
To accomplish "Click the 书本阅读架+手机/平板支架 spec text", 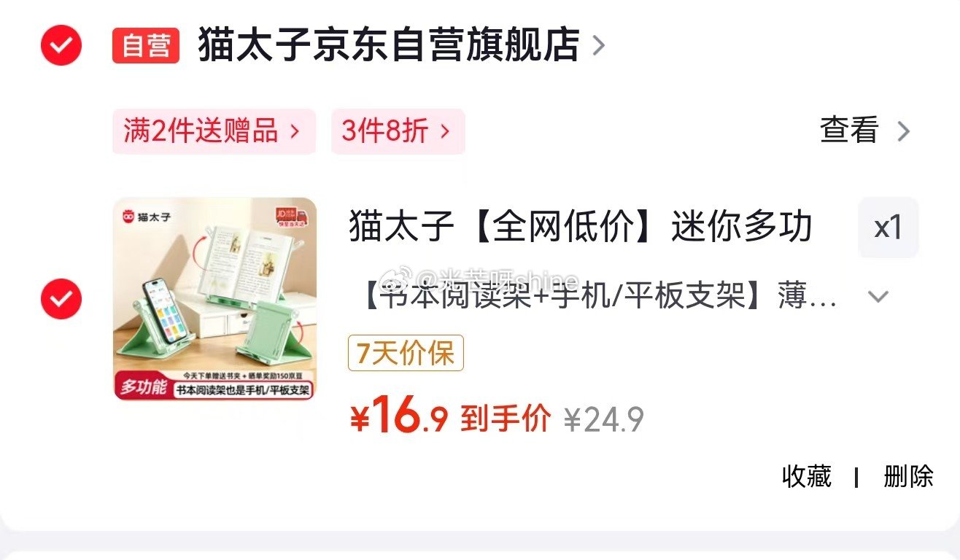I will click(x=600, y=297).
